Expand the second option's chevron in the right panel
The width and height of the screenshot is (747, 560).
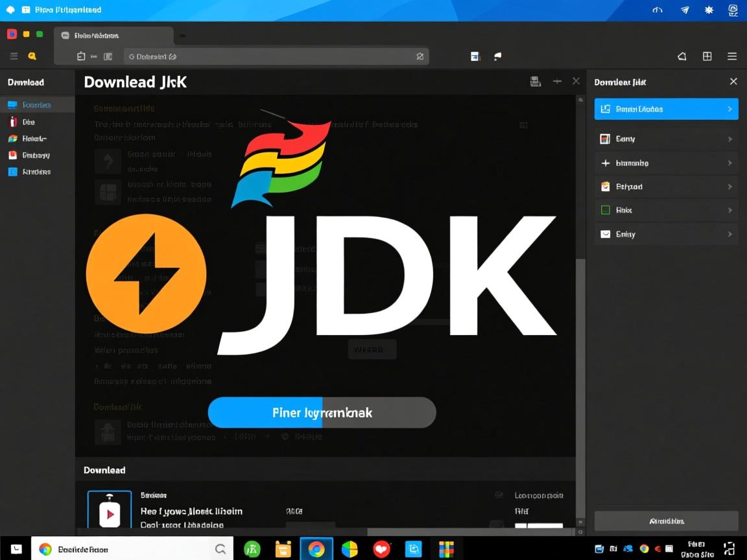click(x=730, y=139)
